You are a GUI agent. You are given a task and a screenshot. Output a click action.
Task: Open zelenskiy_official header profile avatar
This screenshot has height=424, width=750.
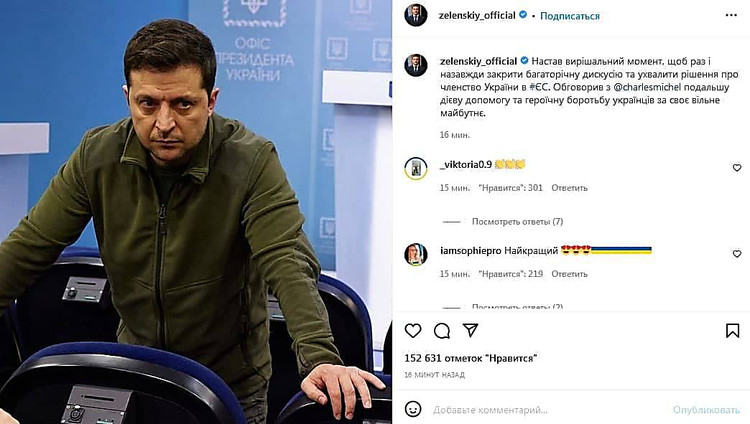[416, 15]
